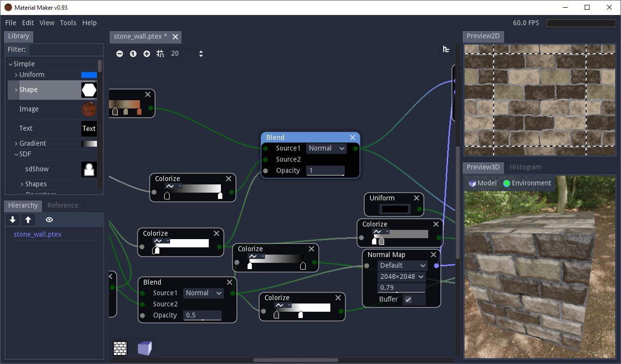Screen dimensions: 621x364
Task: Zoom out the graph view
Action: click(x=120, y=54)
